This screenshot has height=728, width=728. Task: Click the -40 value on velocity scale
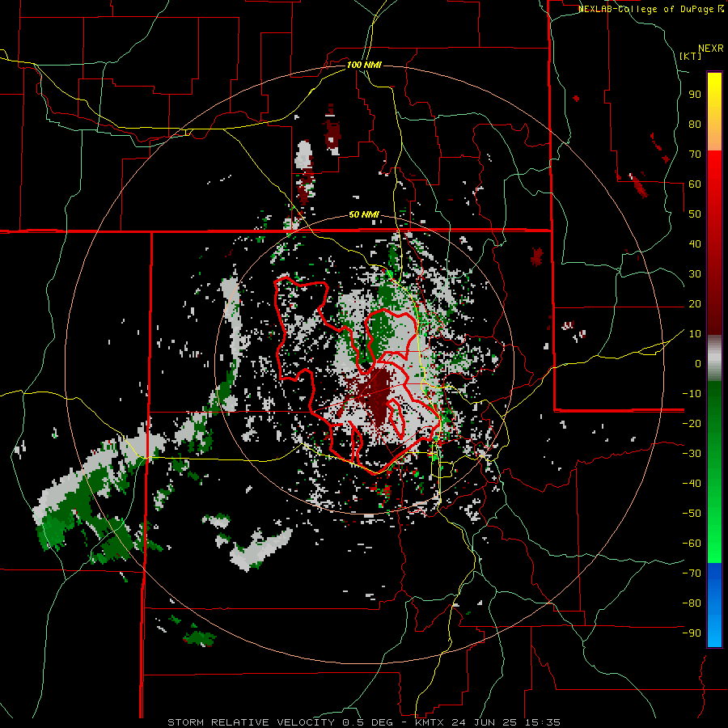[692, 484]
